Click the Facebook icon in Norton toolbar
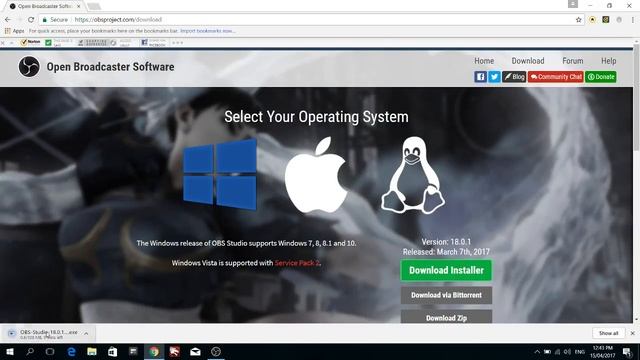Viewport: 640px width, 360px height. tap(144, 42)
